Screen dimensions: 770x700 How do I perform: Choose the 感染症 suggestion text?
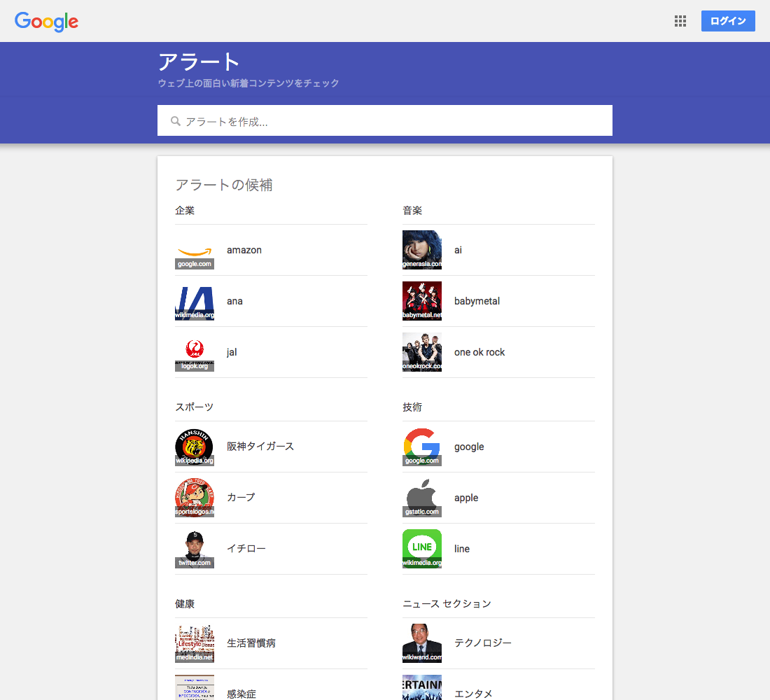[241, 694]
